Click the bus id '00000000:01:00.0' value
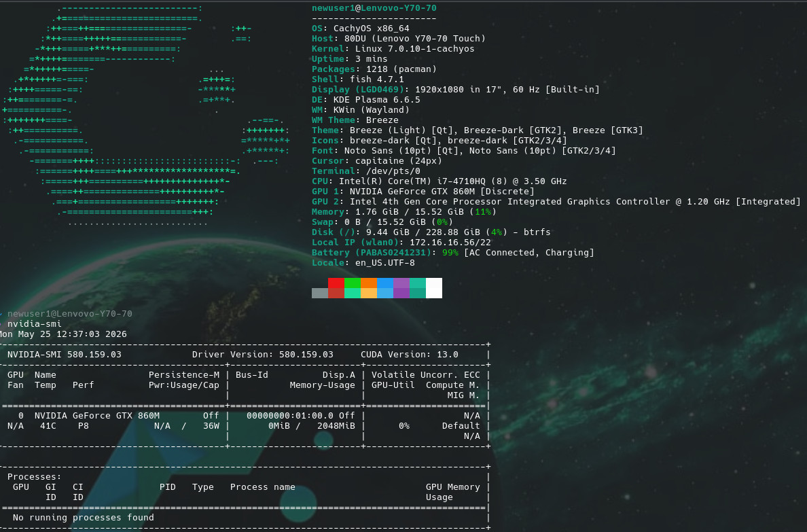The image size is (807, 532). pyautogui.click(x=290, y=416)
